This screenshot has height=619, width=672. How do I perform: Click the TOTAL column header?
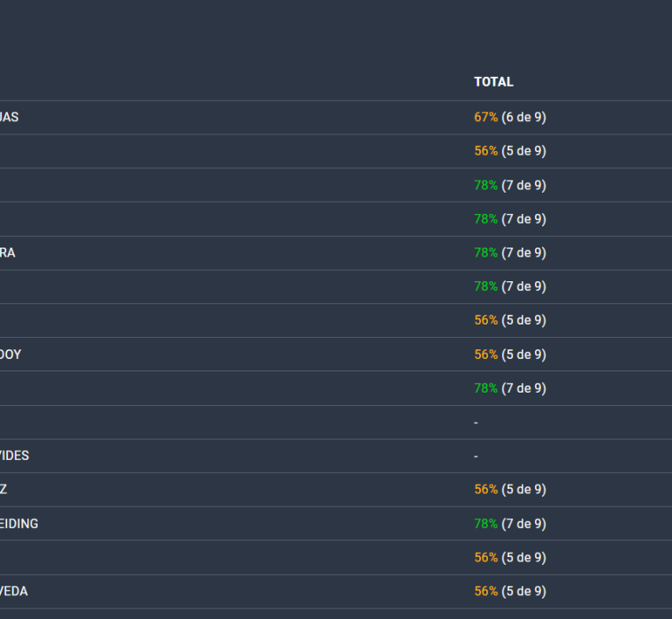click(493, 81)
